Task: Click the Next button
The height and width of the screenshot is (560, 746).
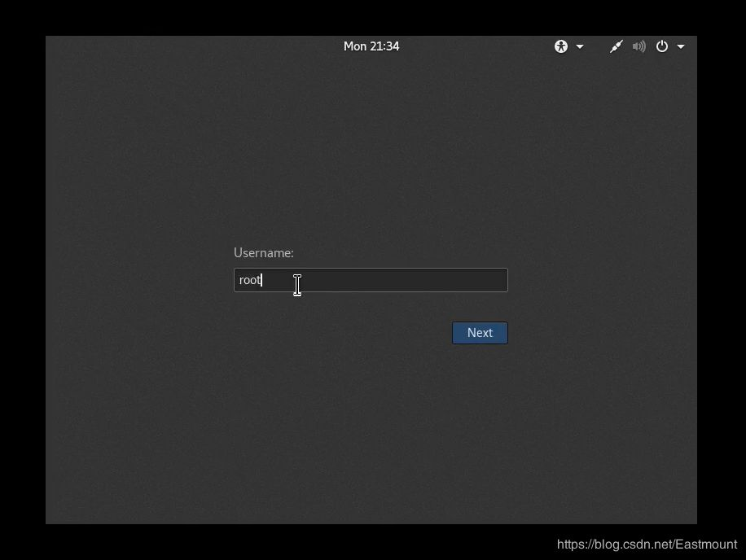Action: [x=480, y=333]
